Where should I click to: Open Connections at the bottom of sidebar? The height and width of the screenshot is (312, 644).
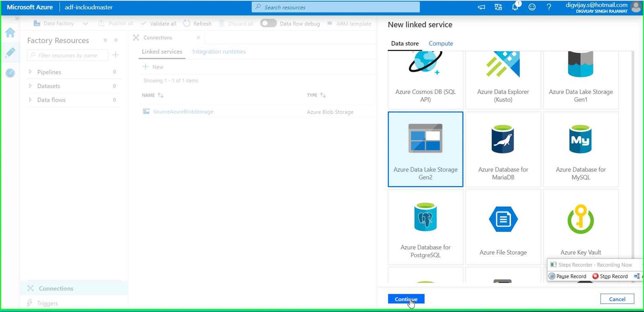point(74,288)
